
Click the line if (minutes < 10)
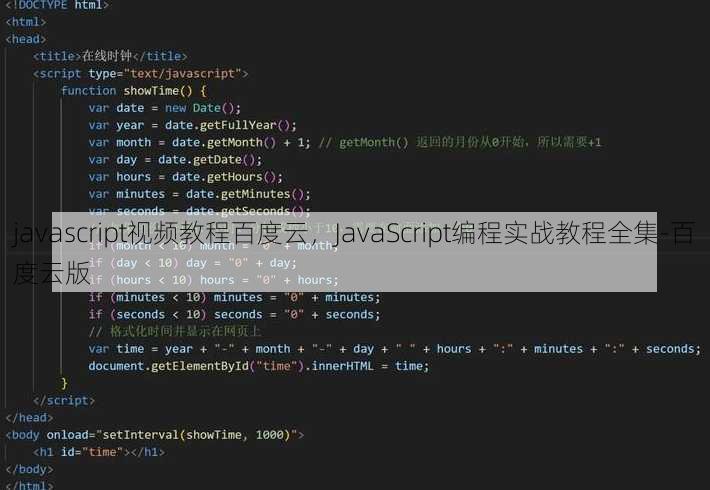[234, 297]
